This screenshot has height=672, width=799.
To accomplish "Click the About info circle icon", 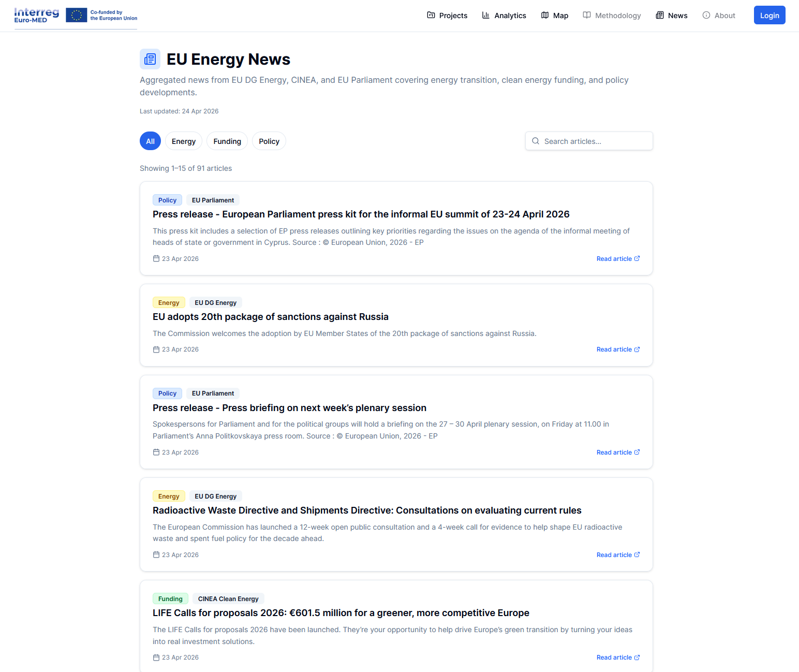I will [706, 16].
